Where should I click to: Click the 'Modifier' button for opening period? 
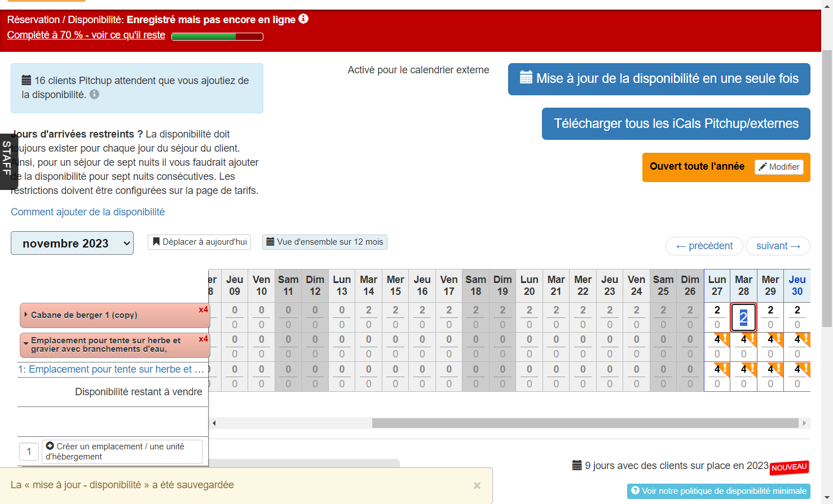779,167
